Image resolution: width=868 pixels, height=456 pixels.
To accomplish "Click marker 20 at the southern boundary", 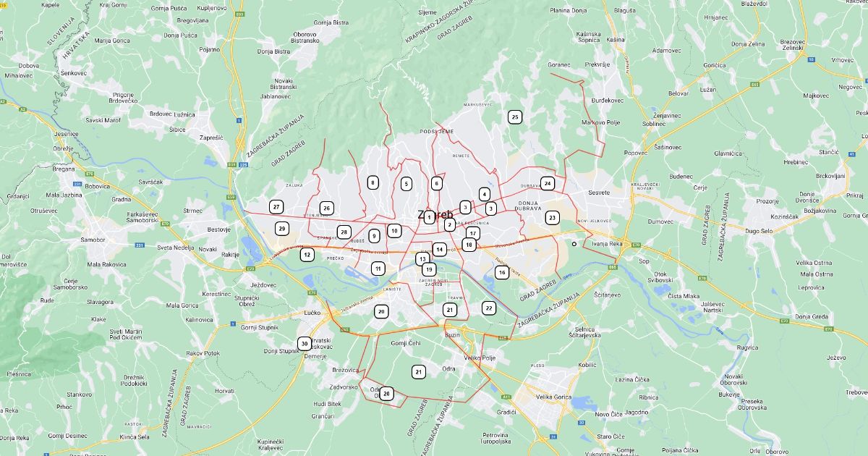I will (387, 393).
